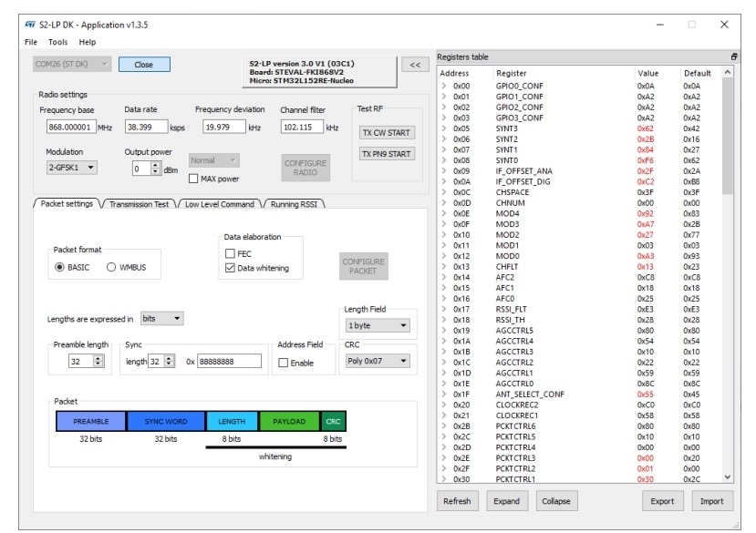
Task: Click the undock icon on Registers table panel
Action: click(x=734, y=56)
